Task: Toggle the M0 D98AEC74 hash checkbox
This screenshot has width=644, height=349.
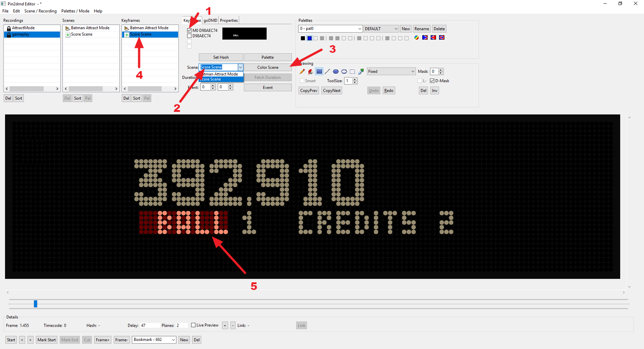Action: pos(189,30)
